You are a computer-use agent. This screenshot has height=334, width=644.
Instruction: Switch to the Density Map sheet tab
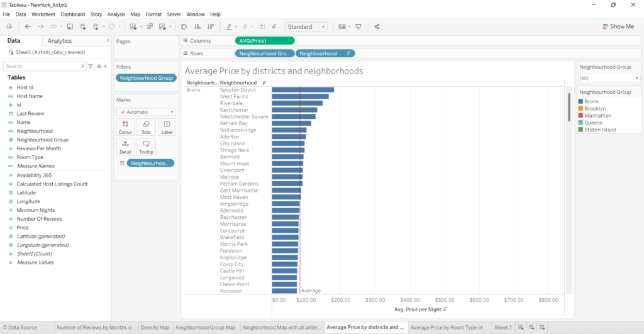(155, 327)
